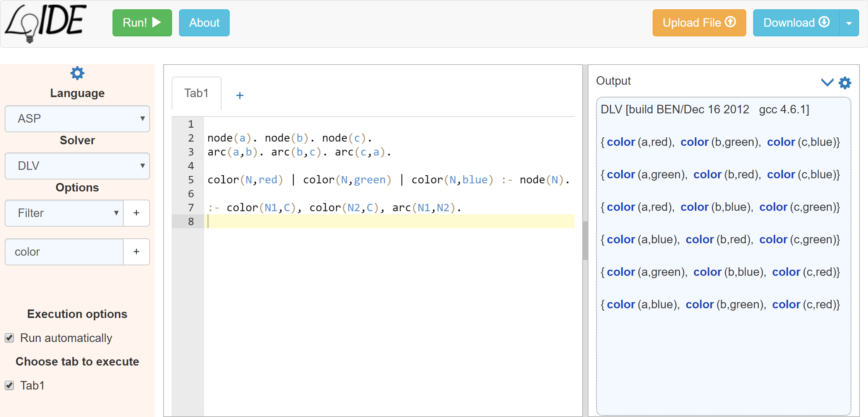The image size is (868, 417).
Task: Switch to Tab1 in the editor
Action: click(x=196, y=93)
